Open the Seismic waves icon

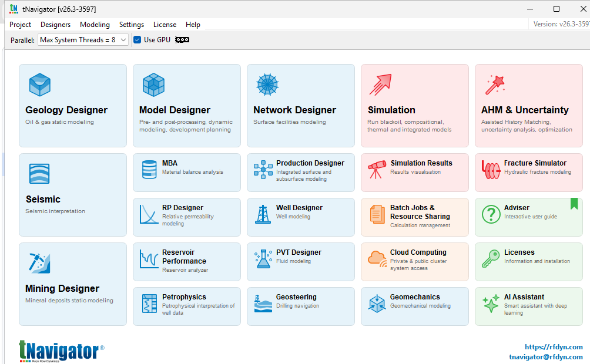39,174
